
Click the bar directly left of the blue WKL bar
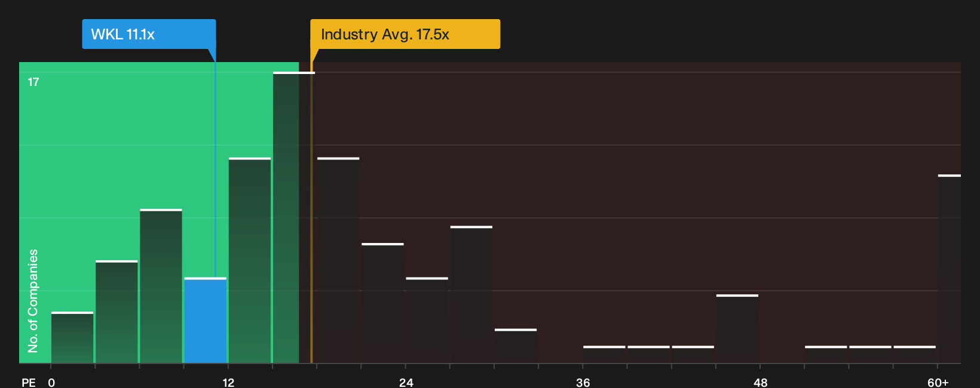161,286
